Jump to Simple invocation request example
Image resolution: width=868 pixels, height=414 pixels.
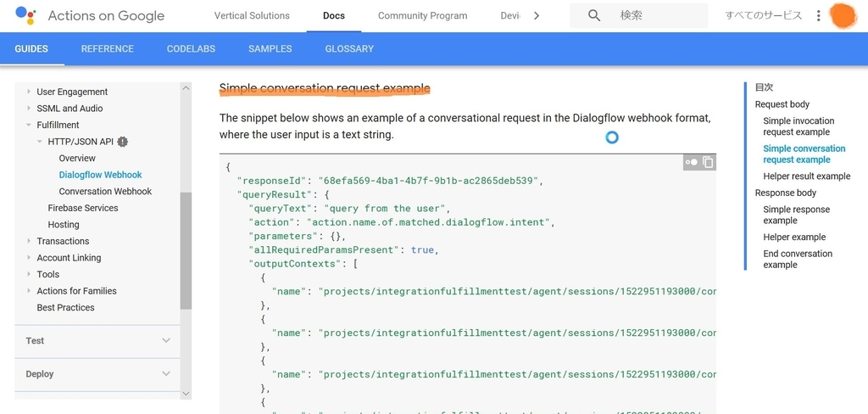click(x=798, y=126)
